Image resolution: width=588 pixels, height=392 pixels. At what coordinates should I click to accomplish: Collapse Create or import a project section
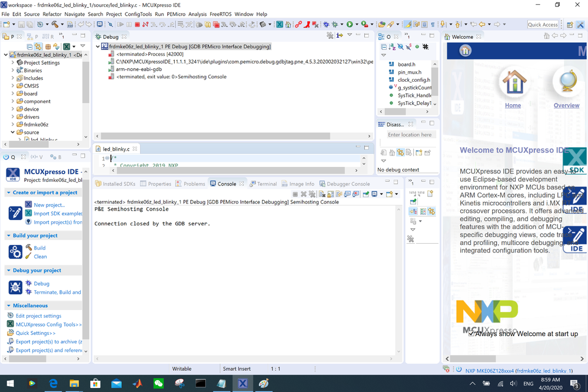(x=9, y=192)
